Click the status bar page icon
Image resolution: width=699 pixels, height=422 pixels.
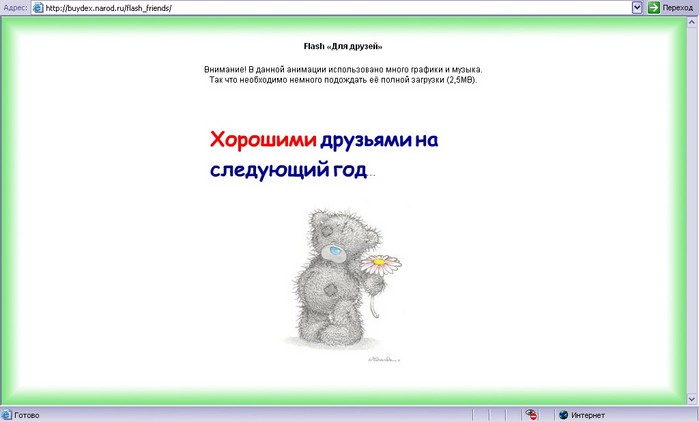6,415
